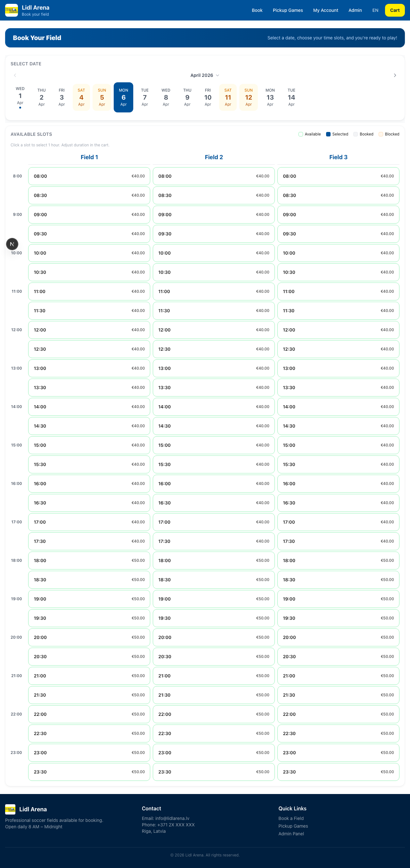Click the round N badge icon
Image resolution: width=410 pixels, height=868 pixels.
12,244
